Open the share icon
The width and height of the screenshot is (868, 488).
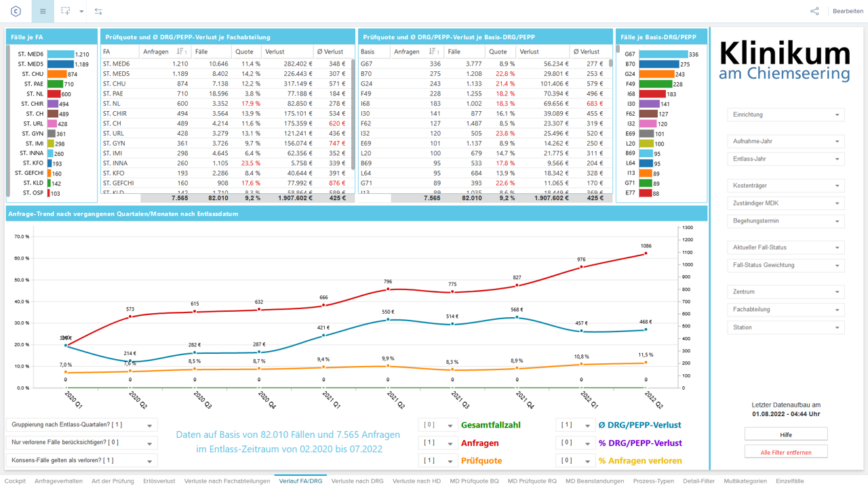814,11
